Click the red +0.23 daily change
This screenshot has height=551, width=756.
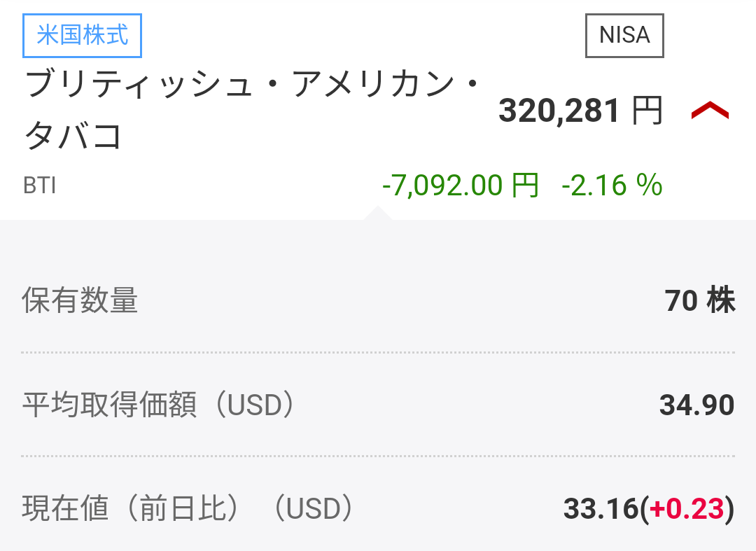[x=687, y=509]
